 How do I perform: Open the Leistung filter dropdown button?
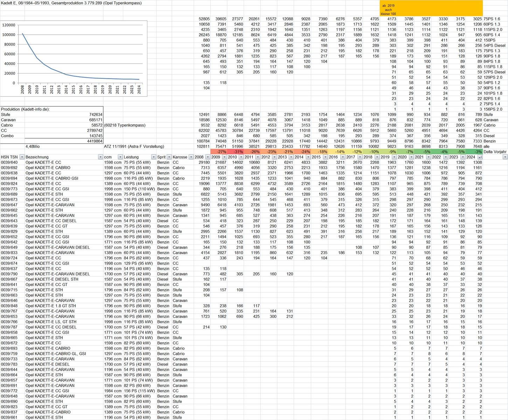click(153, 157)
